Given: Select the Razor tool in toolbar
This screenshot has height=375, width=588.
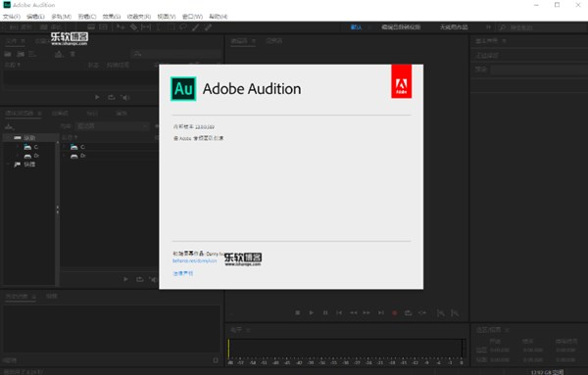Looking at the screenshot, I should pyautogui.click(x=133, y=27).
